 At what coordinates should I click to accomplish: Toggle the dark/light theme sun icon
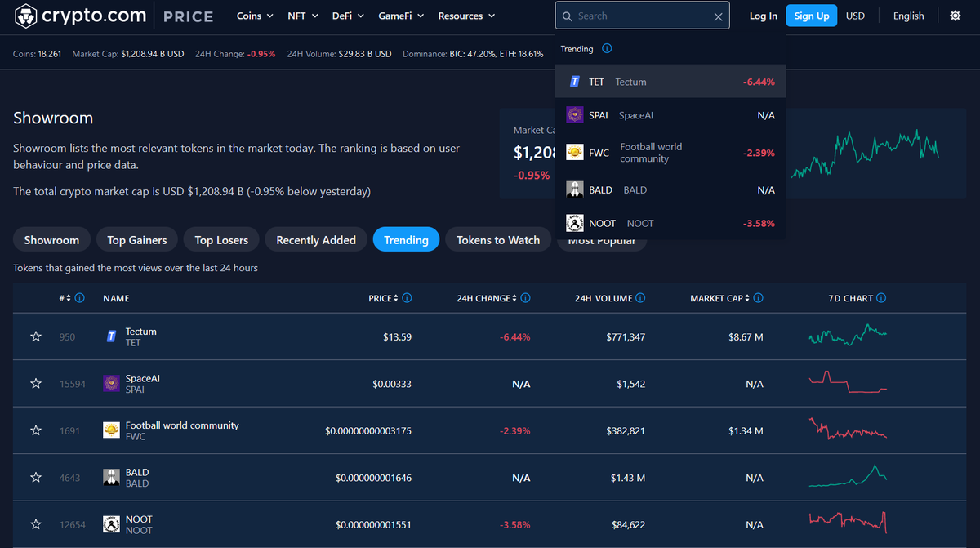point(955,16)
